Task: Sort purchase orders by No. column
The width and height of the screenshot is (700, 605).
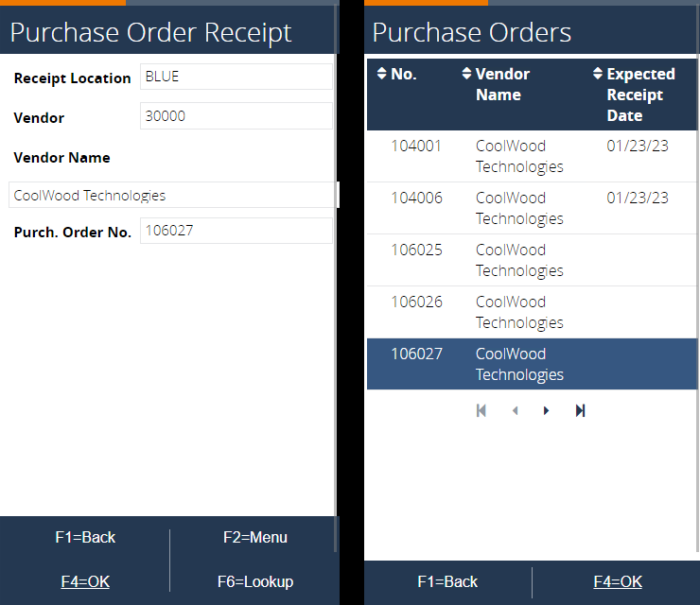Action: pos(382,74)
